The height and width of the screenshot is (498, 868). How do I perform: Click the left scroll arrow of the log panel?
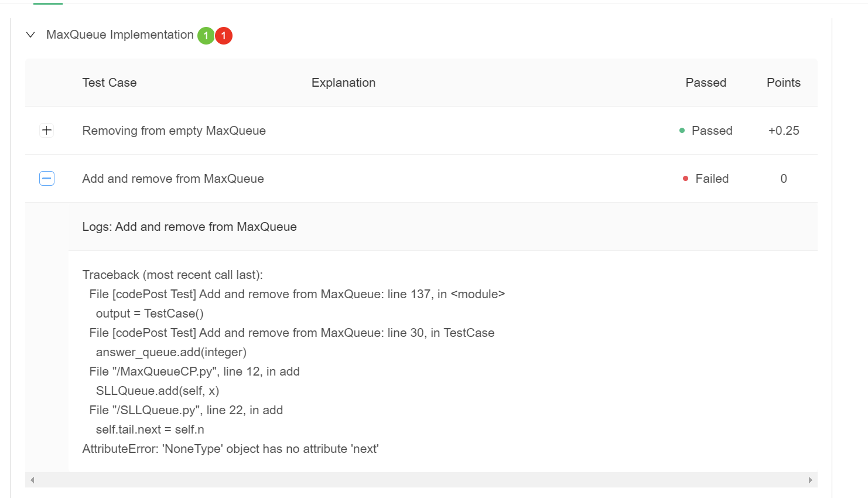point(32,479)
